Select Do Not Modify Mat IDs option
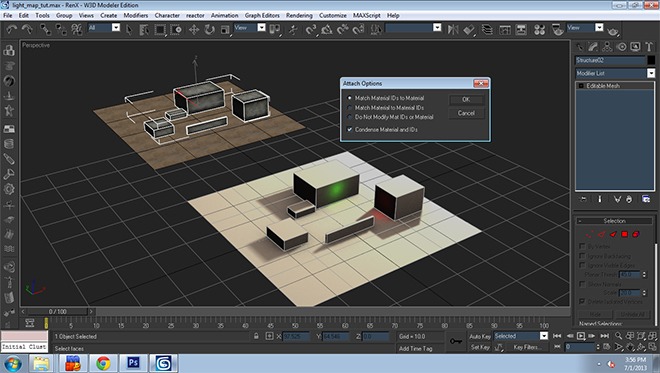Image resolution: width=660 pixels, height=373 pixels. point(390,117)
